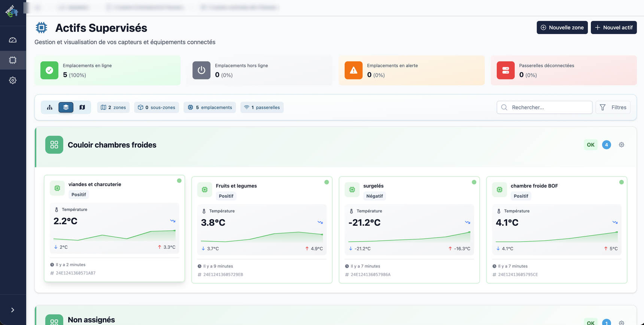The width and height of the screenshot is (644, 325).
Task: Select the supervised assets chip icon in sidebar
Action: [x=13, y=60]
